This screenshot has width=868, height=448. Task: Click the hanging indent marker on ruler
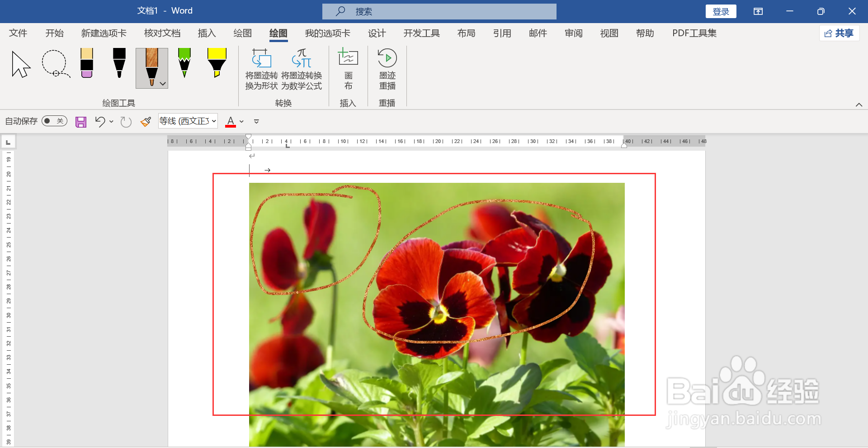pos(248,144)
